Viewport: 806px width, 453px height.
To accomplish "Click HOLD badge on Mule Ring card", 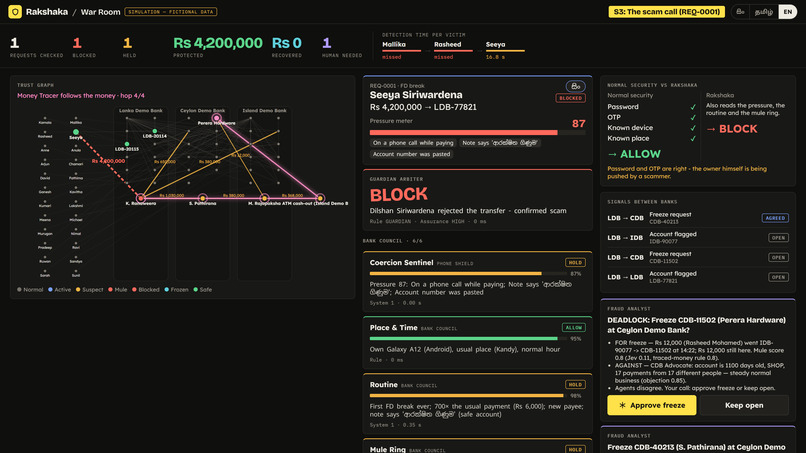I will [x=575, y=449].
